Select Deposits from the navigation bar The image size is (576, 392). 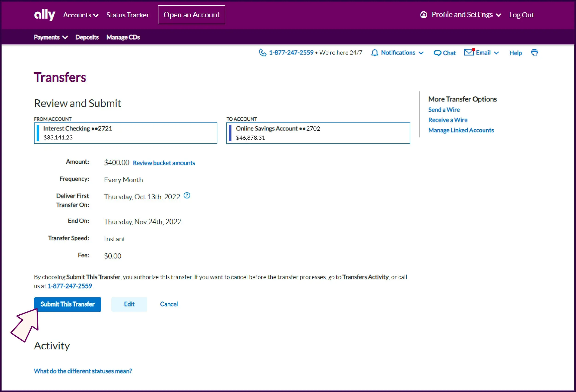pos(87,37)
